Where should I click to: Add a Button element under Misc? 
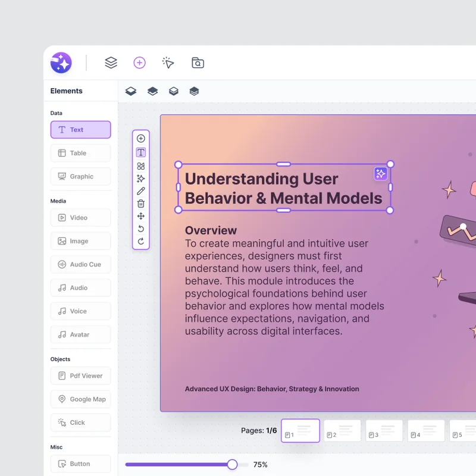pyautogui.click(x=80, y=464)
